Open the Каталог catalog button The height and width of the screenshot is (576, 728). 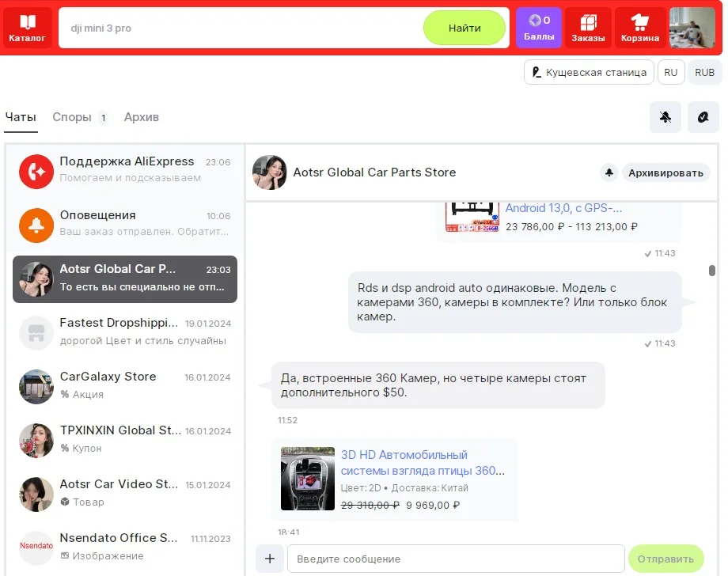click(28, 28)
